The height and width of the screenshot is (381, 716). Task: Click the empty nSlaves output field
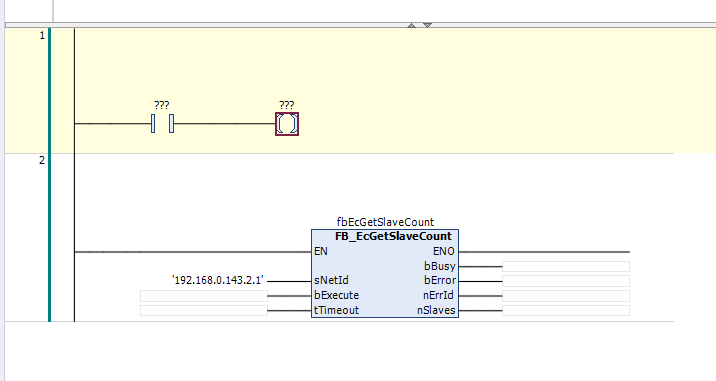point(566,311)
